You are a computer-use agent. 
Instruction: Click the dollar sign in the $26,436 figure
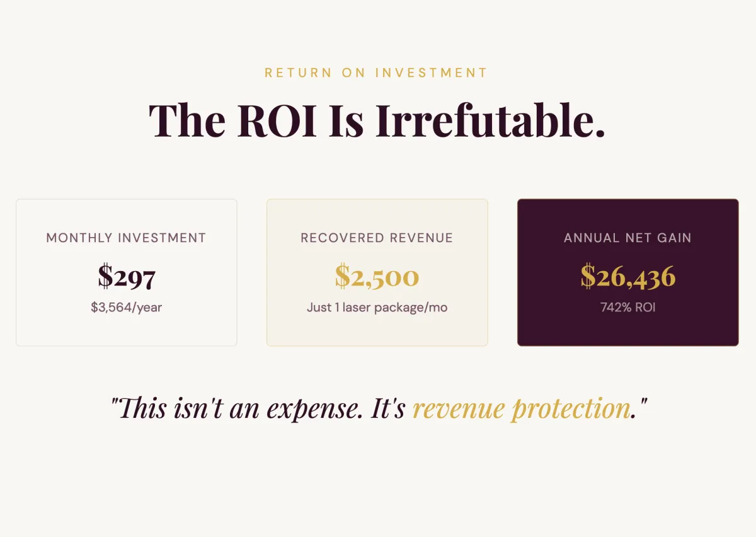click(588, 276)
